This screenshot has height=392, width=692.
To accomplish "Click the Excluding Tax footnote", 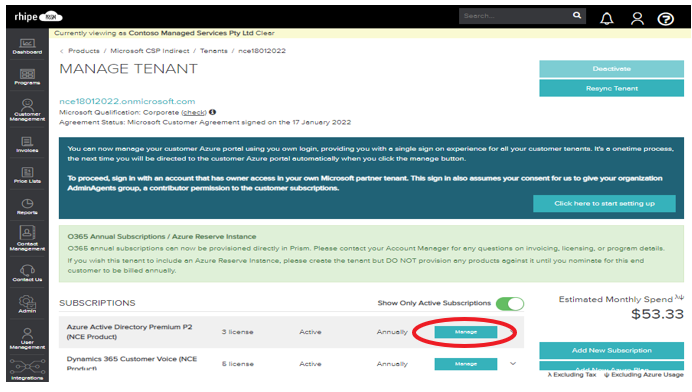I will (572, 375).
